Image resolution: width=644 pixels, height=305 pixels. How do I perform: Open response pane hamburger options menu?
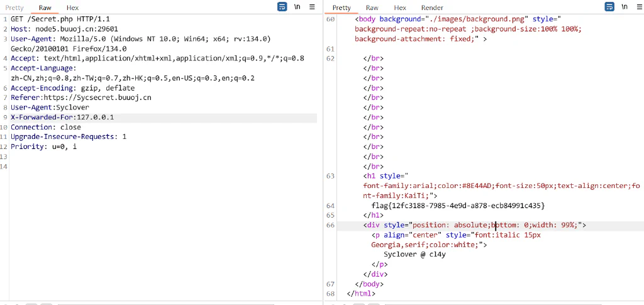coord(639,7)
